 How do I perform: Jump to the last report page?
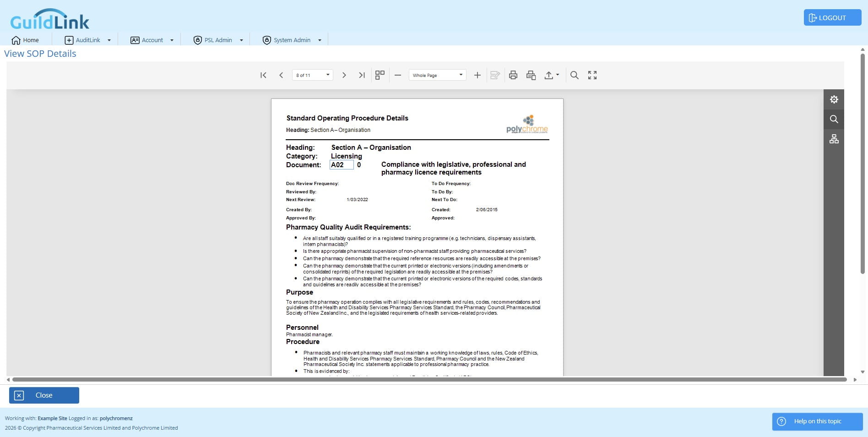pyautogui.click(x=362, y=75)
